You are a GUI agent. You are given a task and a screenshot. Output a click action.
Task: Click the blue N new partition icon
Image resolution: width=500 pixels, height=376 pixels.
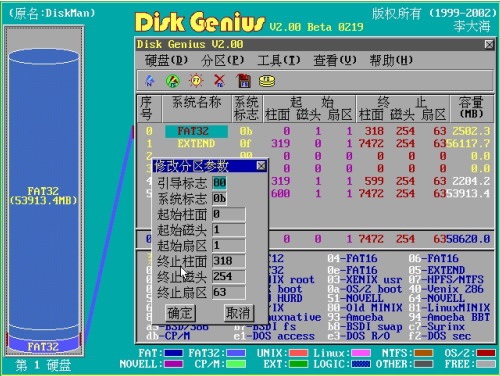point(150,81)
